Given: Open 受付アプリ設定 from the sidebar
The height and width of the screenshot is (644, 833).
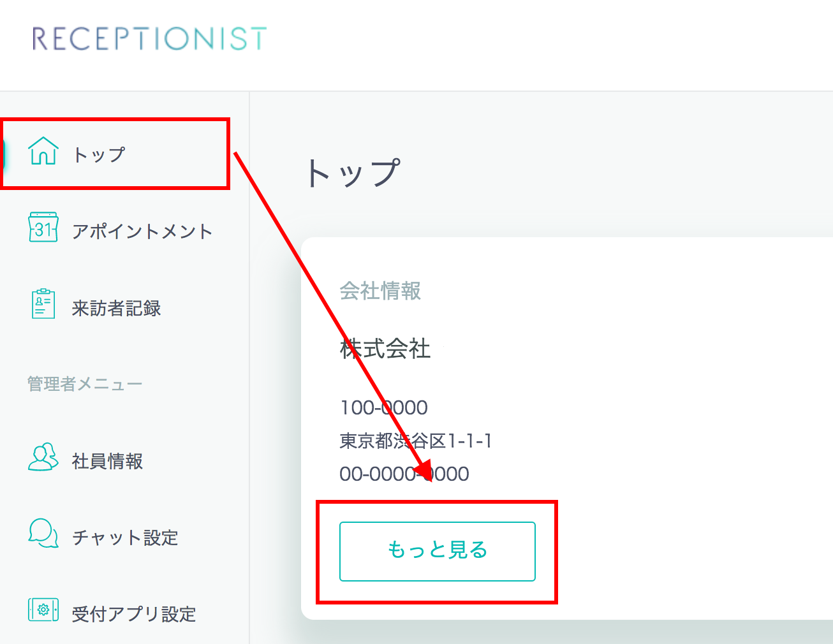Looking at the screenshot, I should pos(133,614).
